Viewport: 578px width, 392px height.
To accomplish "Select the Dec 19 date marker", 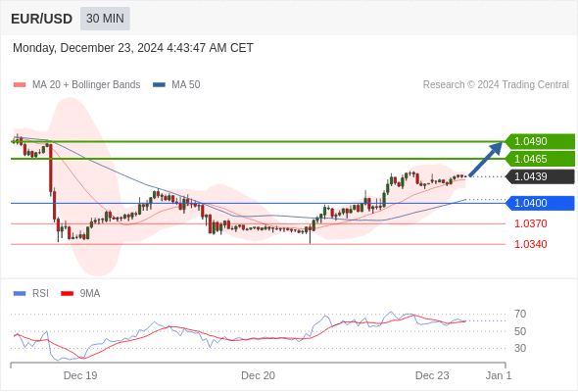I will [80, 375].
